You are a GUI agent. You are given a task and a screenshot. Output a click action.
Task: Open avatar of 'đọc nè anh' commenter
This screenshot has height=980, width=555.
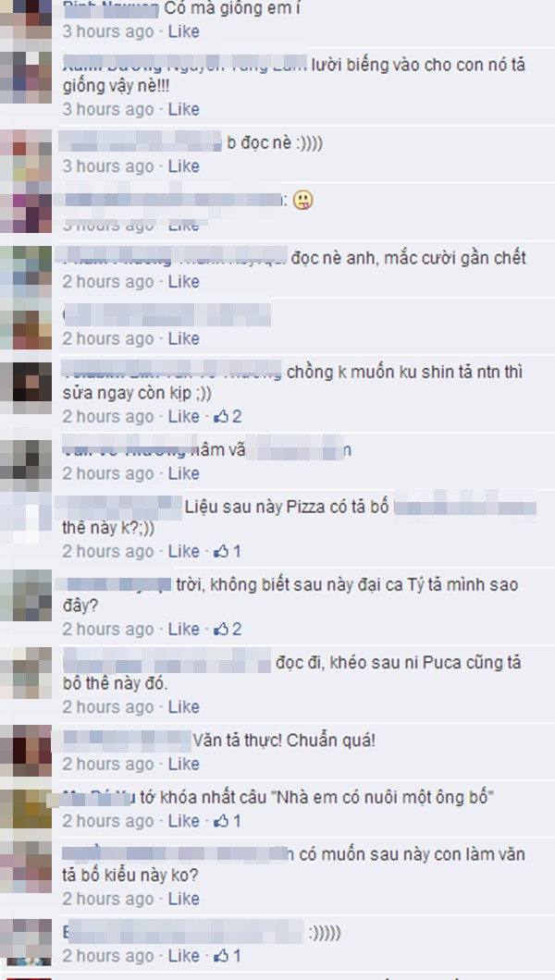pos(26,271)
